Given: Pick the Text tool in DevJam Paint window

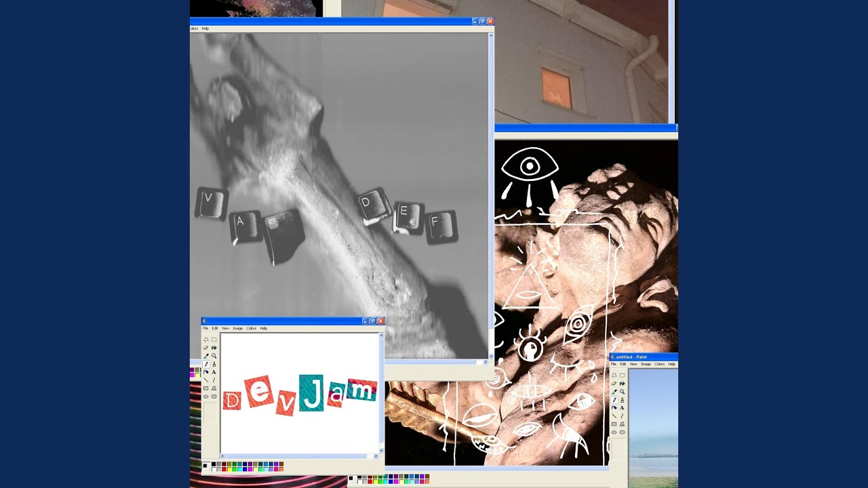Looking at the screenshot, I should coord(214,372).
